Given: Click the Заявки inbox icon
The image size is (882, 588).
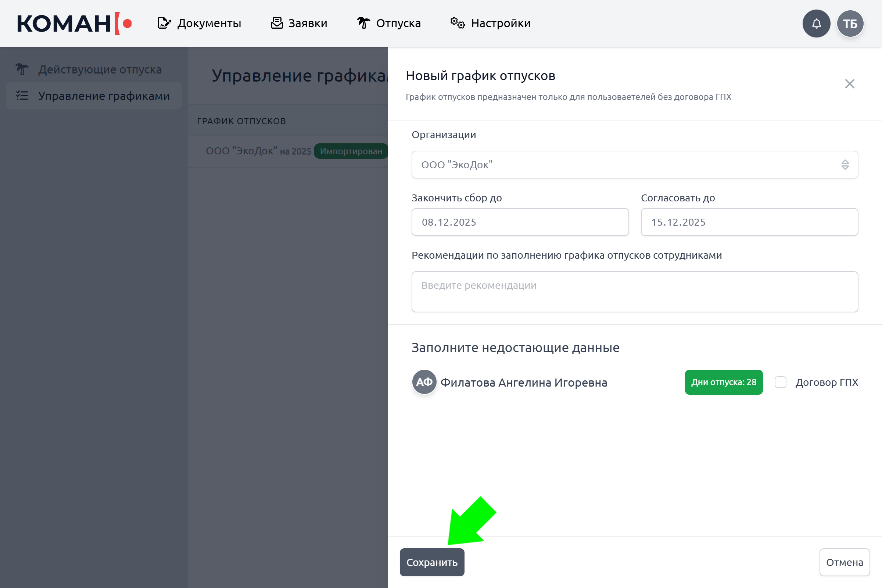Looking at the screenshot, I should [277, 23].
